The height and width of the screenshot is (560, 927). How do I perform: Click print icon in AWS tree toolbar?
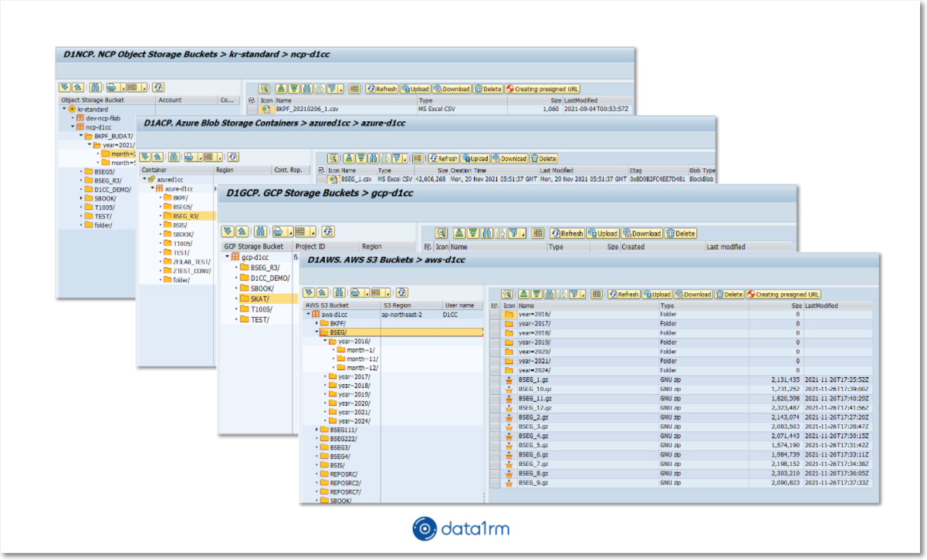pos(355,293)
